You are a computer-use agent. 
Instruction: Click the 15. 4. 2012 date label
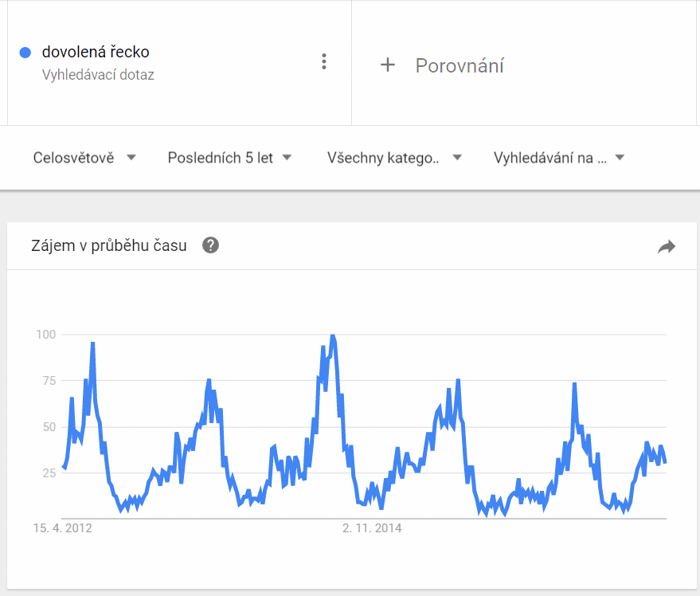point(62,527)
